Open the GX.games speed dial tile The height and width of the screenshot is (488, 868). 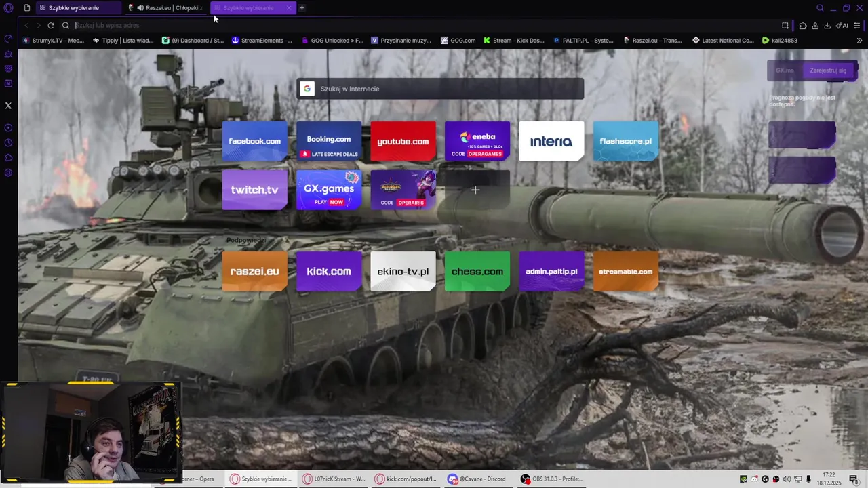tap(329, 190)
